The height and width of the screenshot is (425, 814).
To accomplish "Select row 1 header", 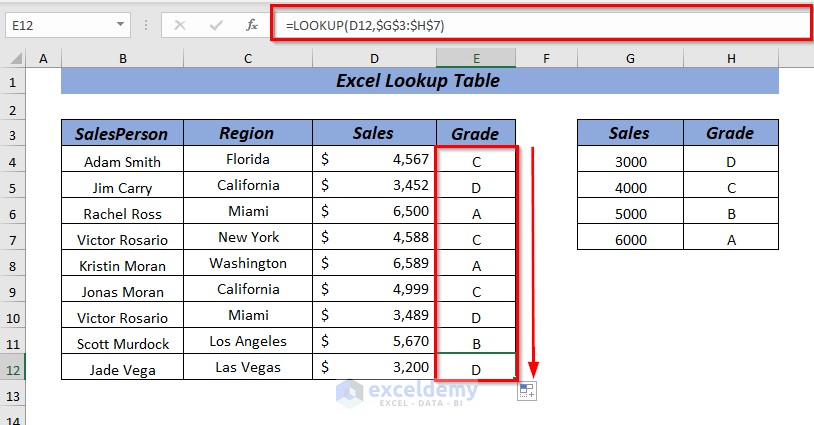I will coord(12,82).
